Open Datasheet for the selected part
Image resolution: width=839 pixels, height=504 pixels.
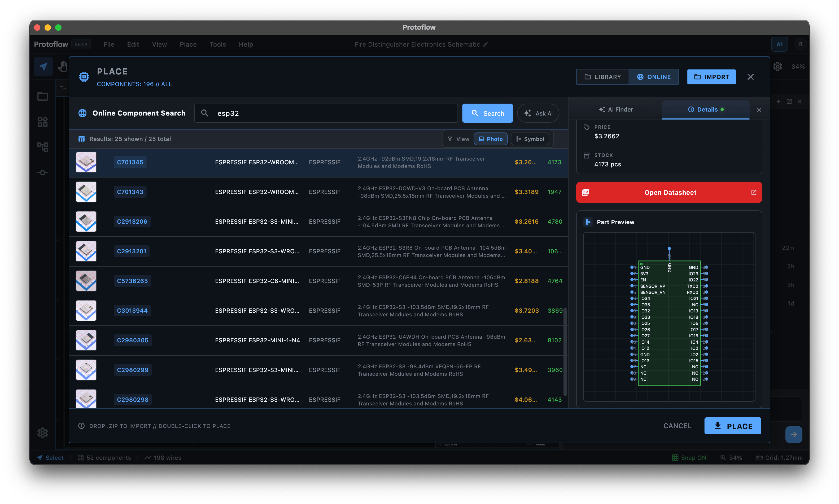coord(669,192)
